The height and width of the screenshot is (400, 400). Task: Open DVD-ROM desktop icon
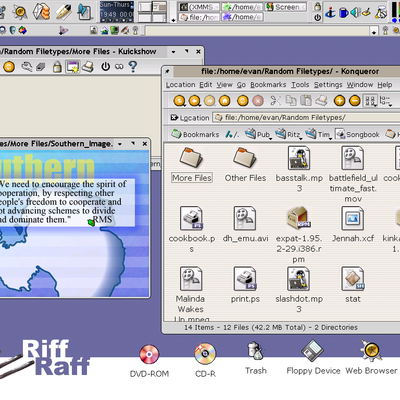coord(149,361)
